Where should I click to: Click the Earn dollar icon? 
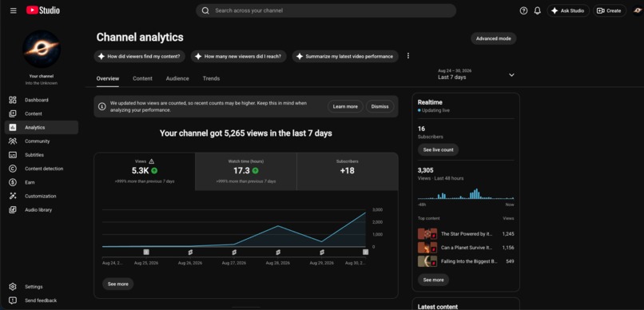(x=13, y=182)
